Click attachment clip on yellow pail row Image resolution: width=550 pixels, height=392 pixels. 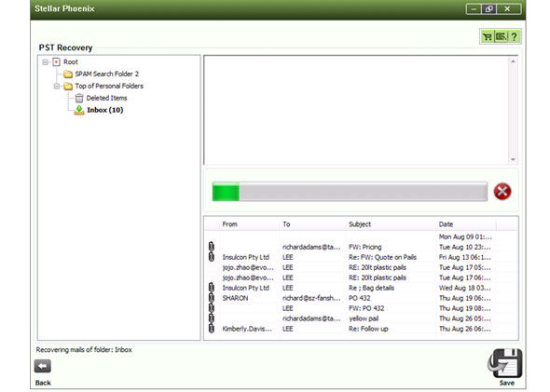(212, 318)
